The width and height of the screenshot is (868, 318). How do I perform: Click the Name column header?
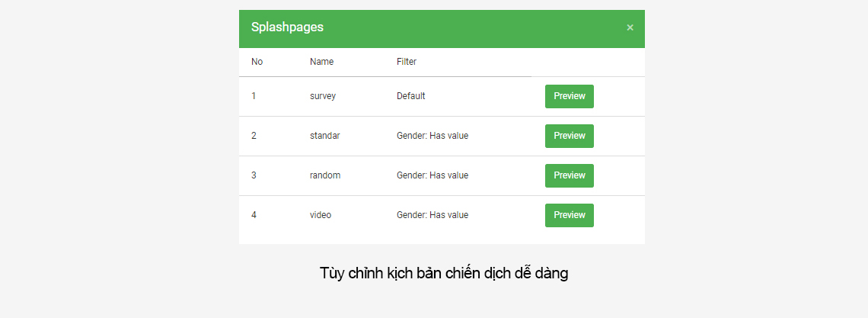(321, 62)
